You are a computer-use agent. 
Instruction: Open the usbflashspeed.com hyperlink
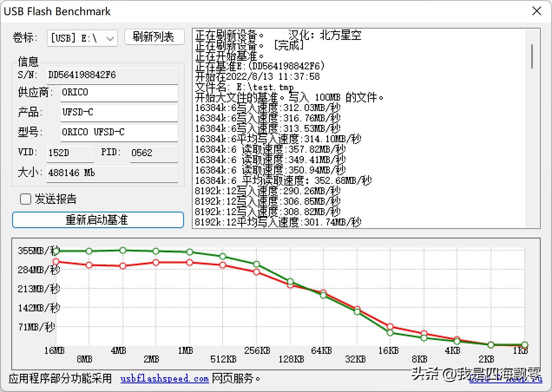coord(164,378)
